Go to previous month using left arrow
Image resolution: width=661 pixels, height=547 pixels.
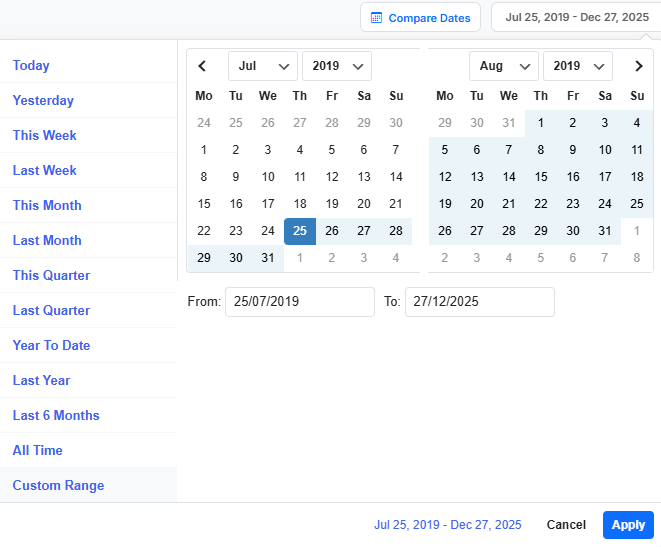[203, 67]
